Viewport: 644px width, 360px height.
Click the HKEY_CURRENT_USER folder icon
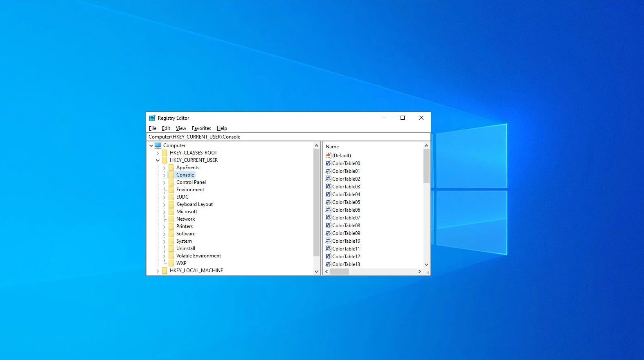(164, 160)
